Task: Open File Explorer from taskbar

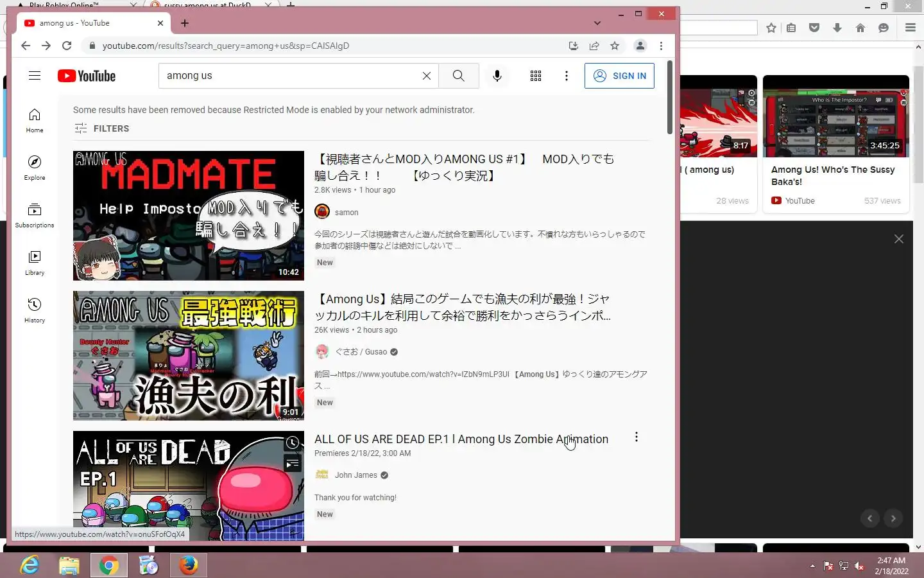Action: tap(69, 565)
